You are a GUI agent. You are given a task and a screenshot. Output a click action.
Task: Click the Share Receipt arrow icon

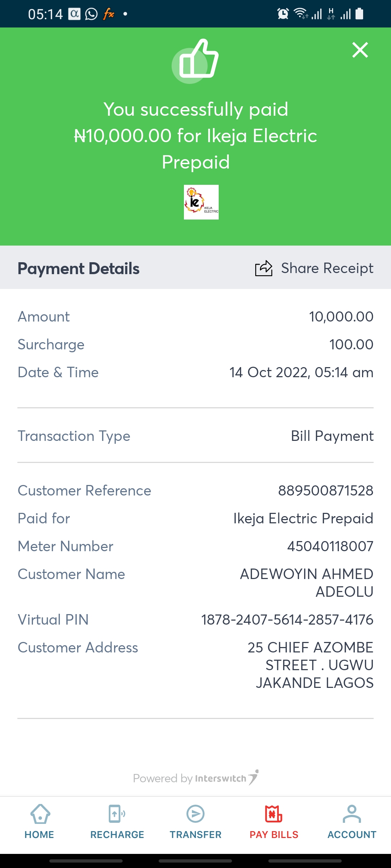[264, 268]
